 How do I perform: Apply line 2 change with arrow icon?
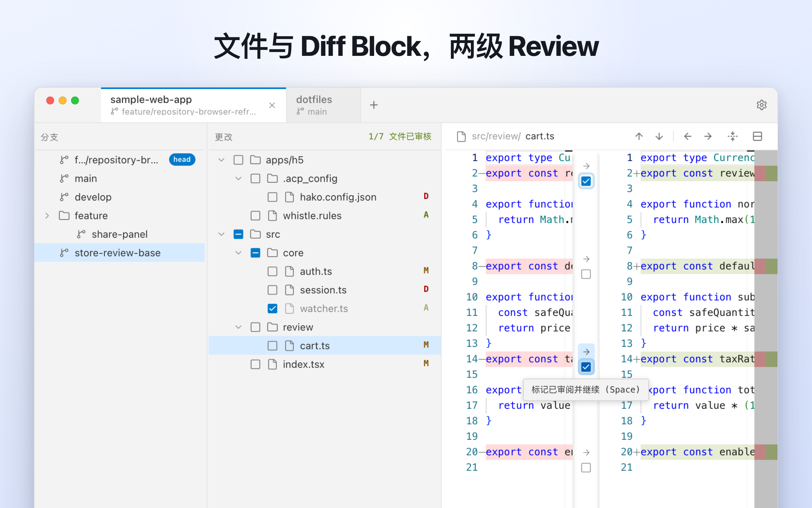click(586, 166)
